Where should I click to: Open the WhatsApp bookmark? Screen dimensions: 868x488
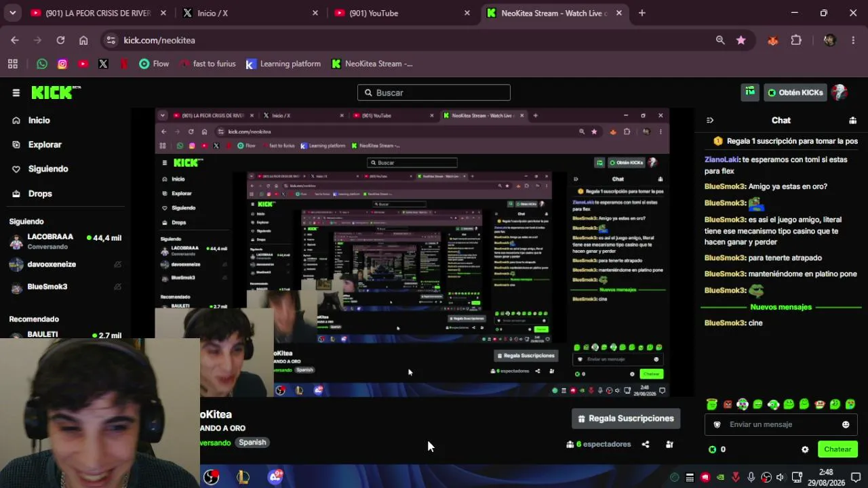coord(42,64)
